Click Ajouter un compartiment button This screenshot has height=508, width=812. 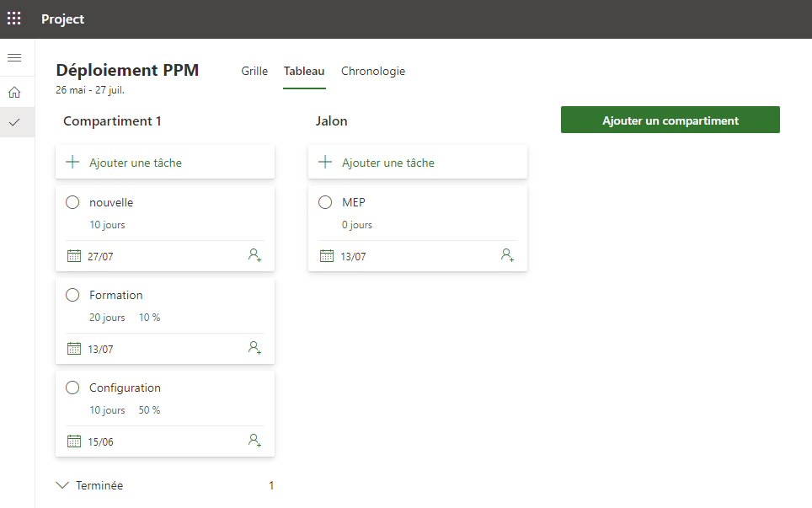(x=670, y=120)
